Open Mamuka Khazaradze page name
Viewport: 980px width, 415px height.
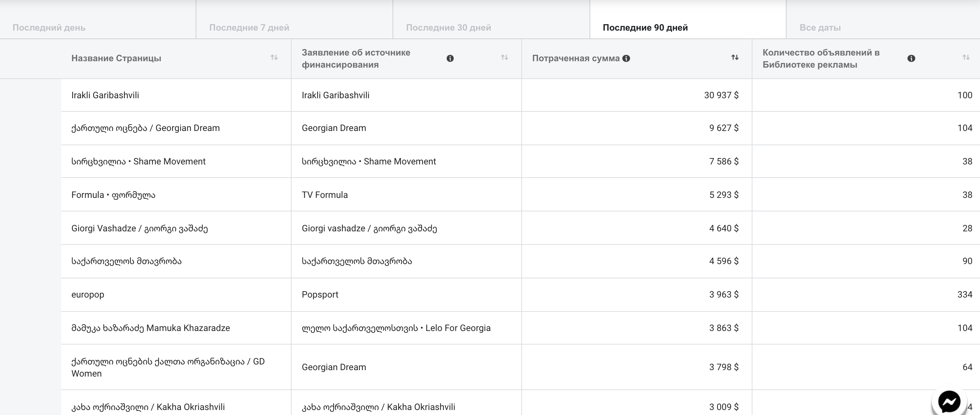(150, 328)
